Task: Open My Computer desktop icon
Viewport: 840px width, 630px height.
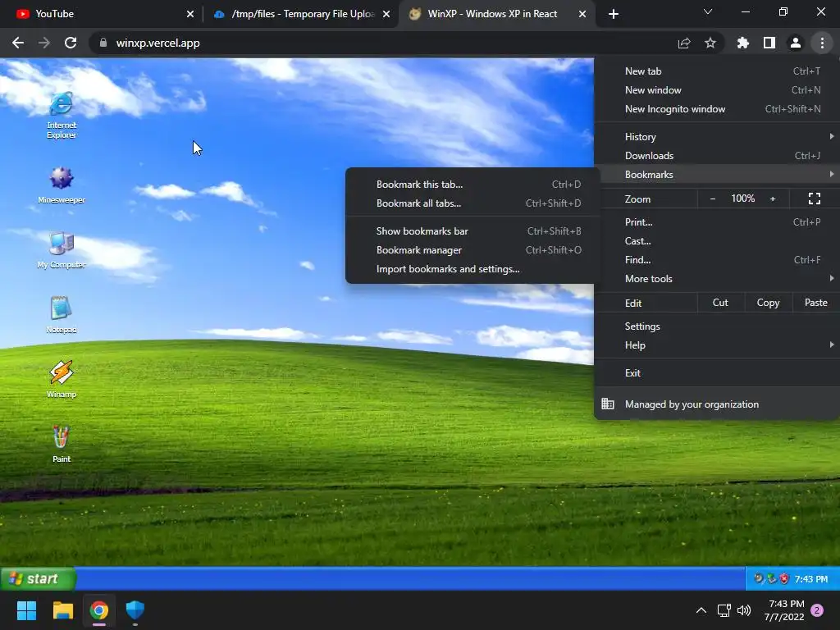Action: coord(61,249)
